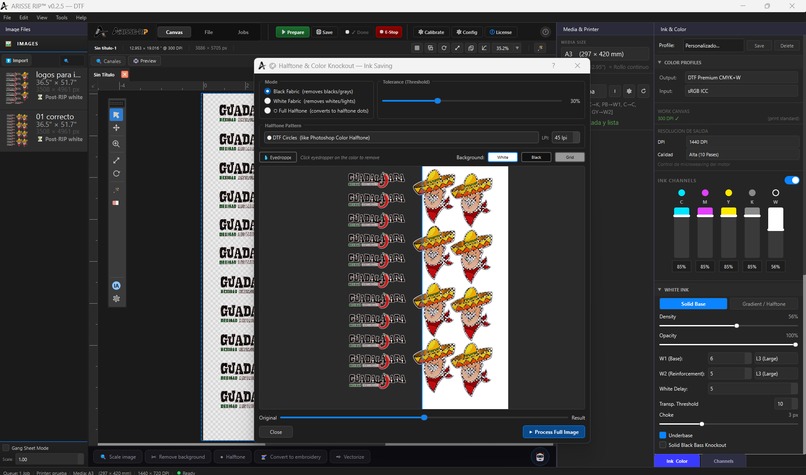Select the diagonal scale tool in canvas toolbar

(x=116, y=160)
